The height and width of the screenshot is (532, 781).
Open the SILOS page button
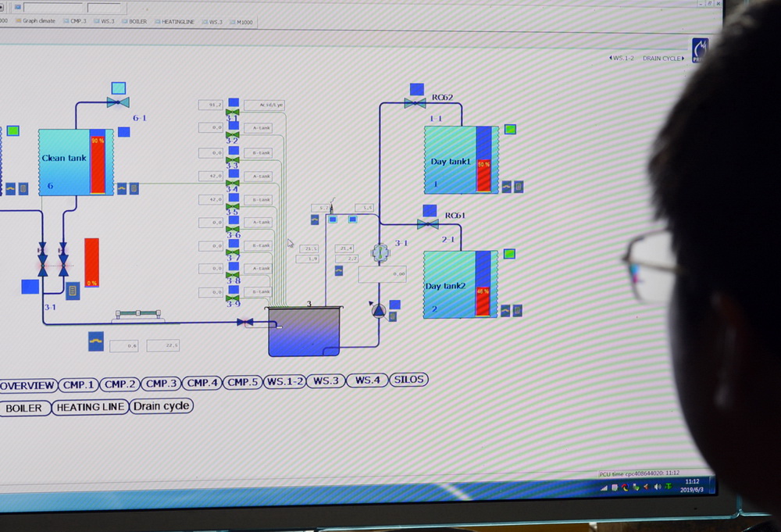click(408, 380)
